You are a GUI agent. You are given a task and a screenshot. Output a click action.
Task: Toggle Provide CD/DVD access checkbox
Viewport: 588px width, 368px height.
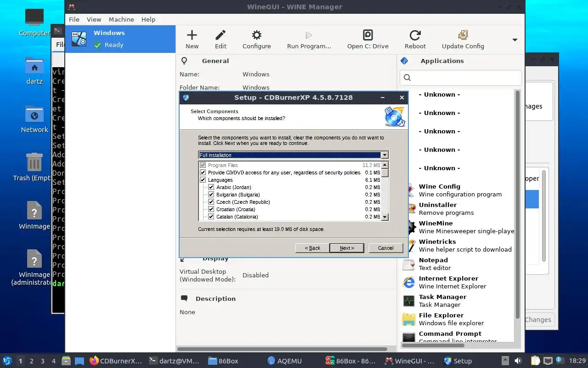click(x=203, y=172)
